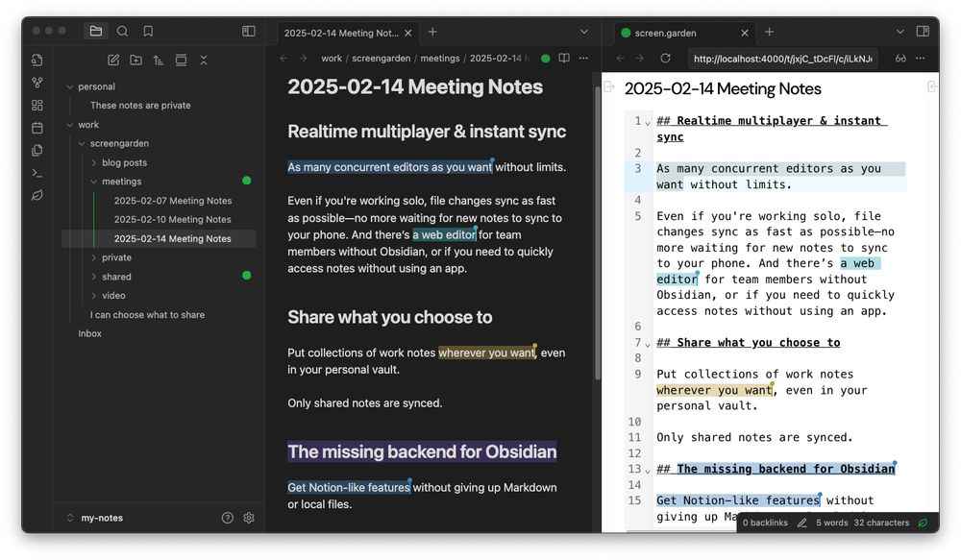961x560 pixels.
Task: Click the green sync status dot in note header
Action: click(x=546, y=59)
